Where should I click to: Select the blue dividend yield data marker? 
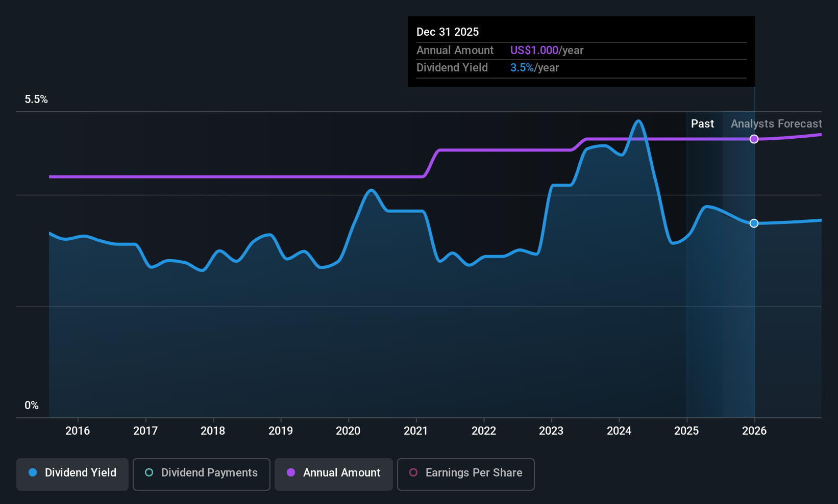pyautogui.click(x=754, y=223)
